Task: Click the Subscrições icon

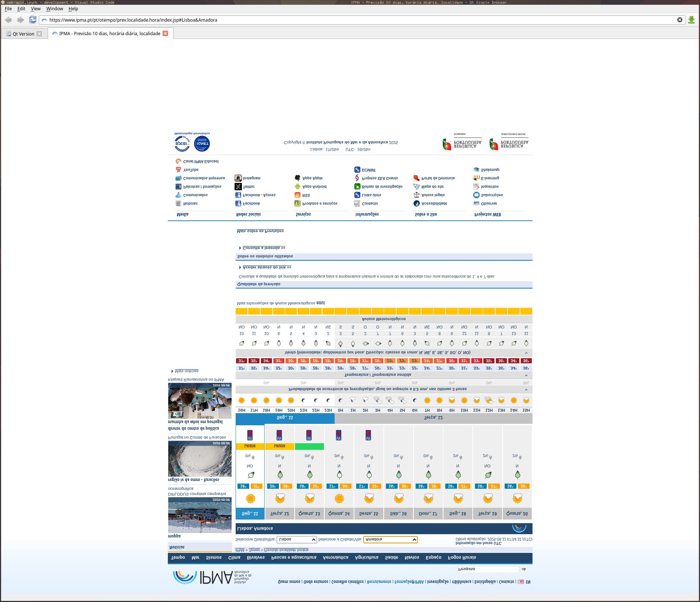Action: click(x=476, y=195)
